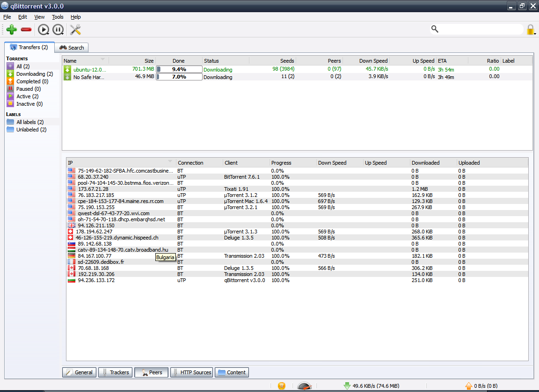This screenshot has height=392, width=539.
Task: Sort torrents by Size column header
Action: (132, 61)
